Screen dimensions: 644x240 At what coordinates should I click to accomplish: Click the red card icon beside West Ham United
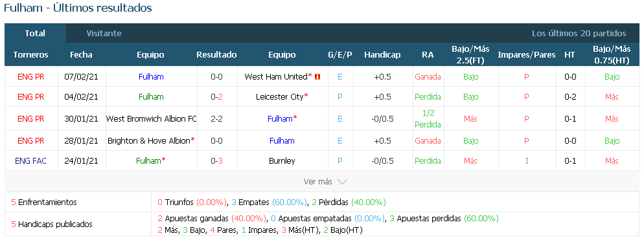[317, 77]
